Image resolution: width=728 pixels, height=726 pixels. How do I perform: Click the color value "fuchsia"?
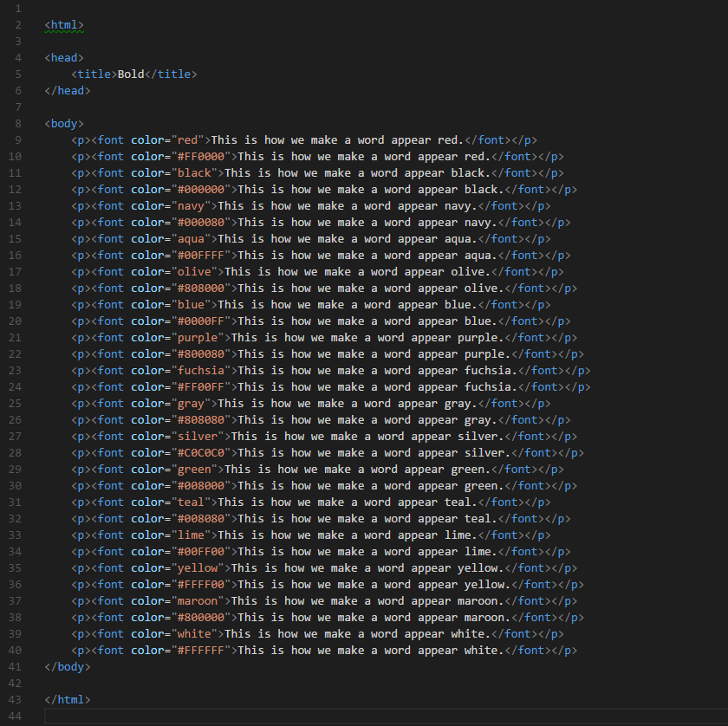(201, 371)
